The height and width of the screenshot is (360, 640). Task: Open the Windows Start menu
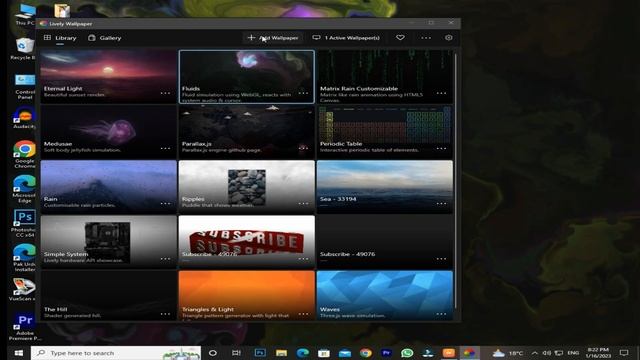[19, 353]
